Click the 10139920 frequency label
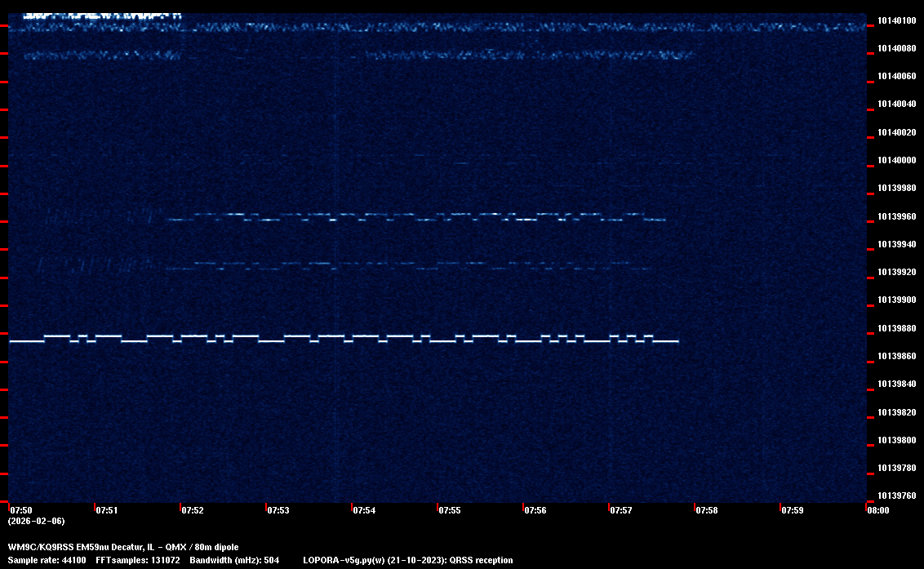The height and width of the screenshot is (569, 924). coord(896,272)
